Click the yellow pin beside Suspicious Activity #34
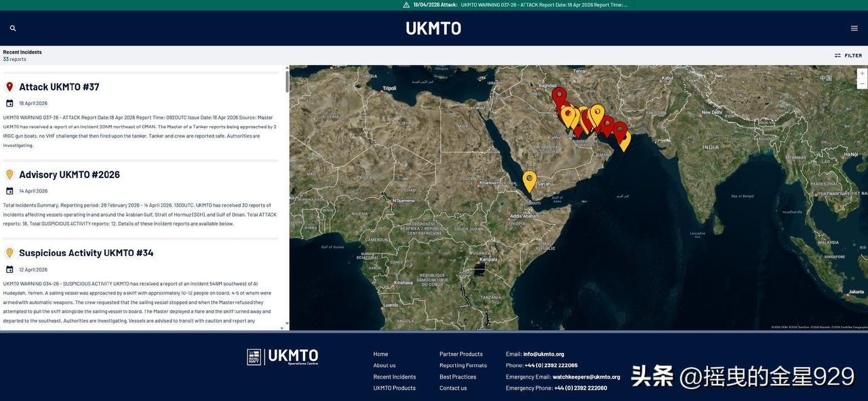Viewport: 868px width, 401px height. pos(9,253)
